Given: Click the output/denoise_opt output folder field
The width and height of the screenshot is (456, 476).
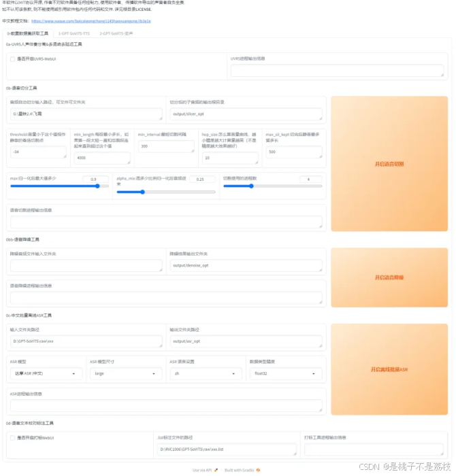Looking at the screenshot, I should pyautogui.click(x=246, y=265).
